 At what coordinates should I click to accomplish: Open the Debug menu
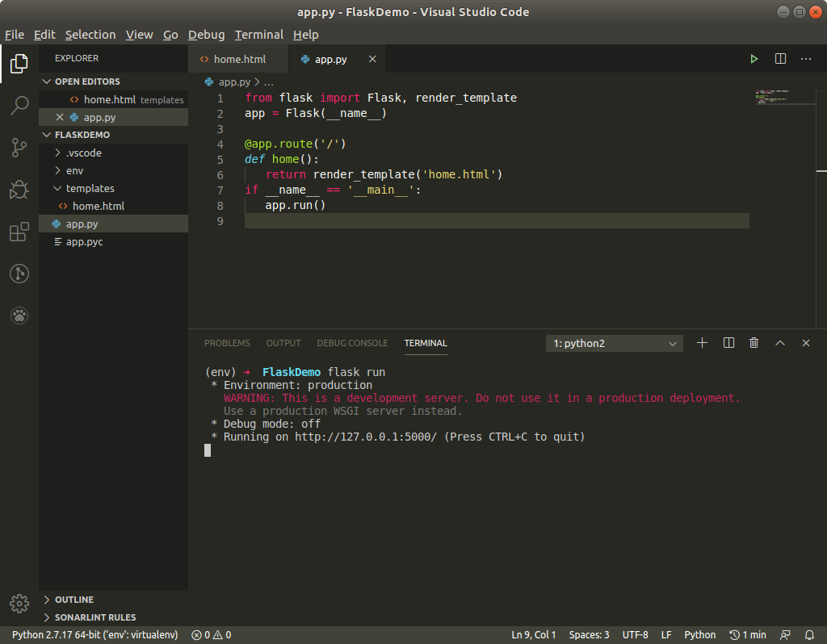pos(206,35)
